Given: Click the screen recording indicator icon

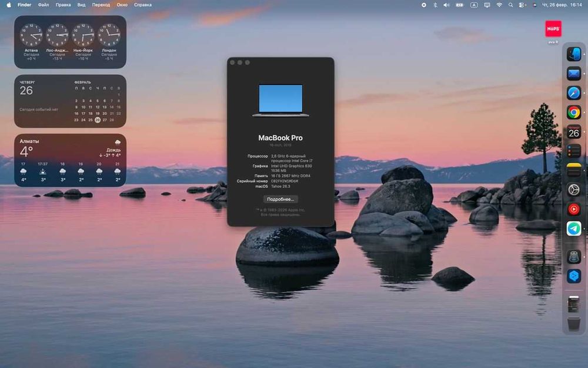Looking at the screenshot, I should 424,5.
